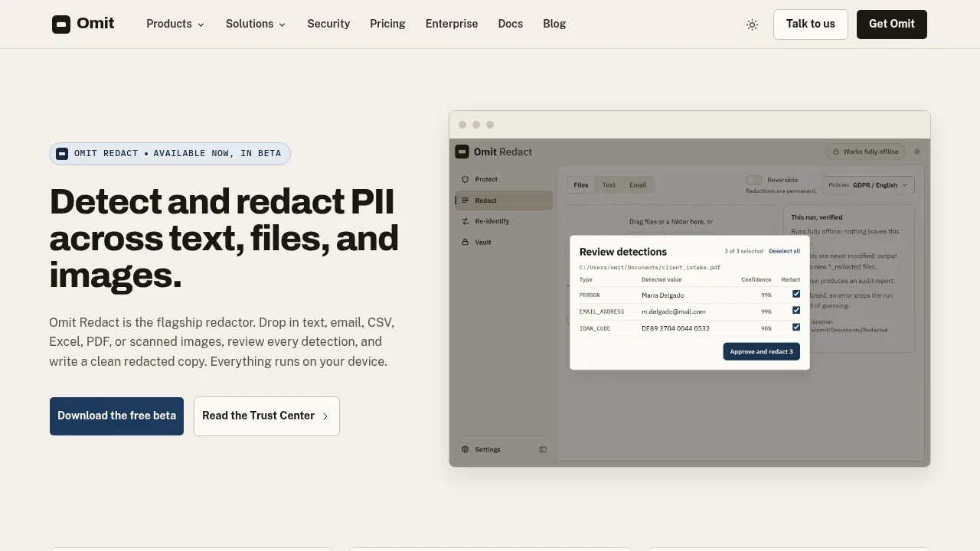Uncheck Redact box for m.delgado@mail.com
Image resolution: width=980 pixels, height=551 pixels.
point(796,311)
